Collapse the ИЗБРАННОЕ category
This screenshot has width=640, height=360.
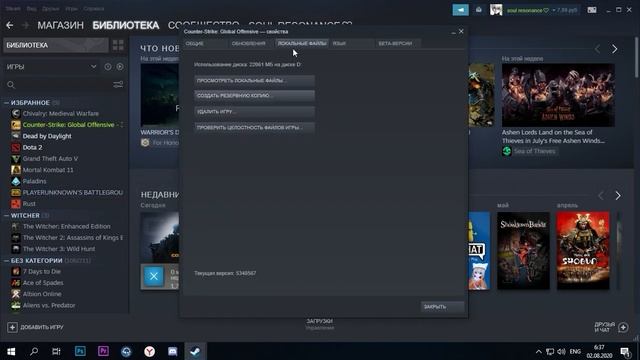click(x=6, y=103)
